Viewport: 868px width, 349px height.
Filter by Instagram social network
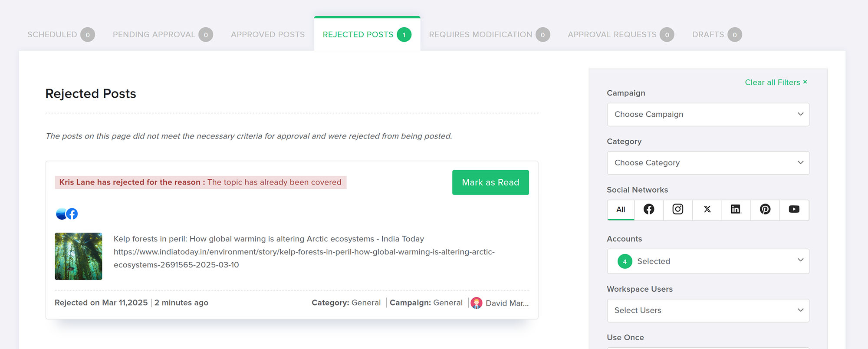(x=678, y=210)
